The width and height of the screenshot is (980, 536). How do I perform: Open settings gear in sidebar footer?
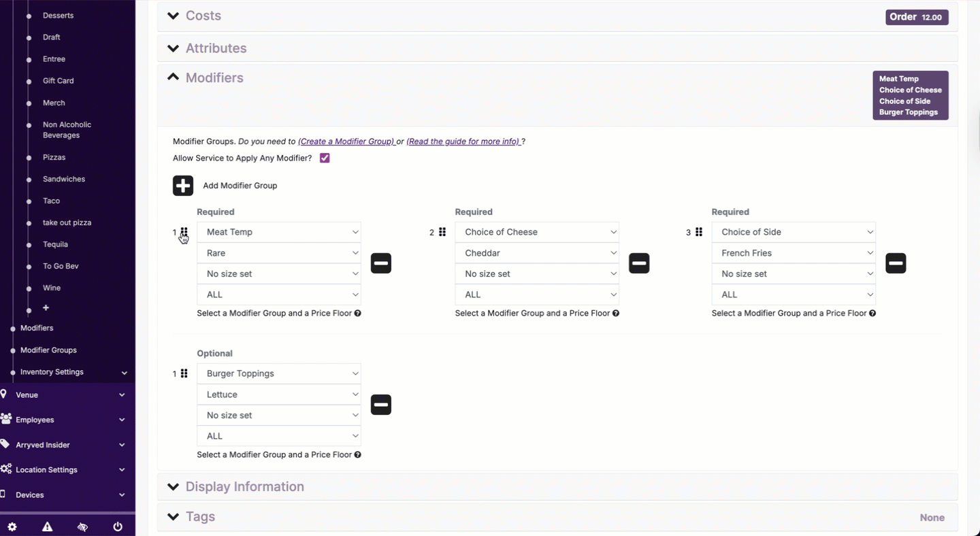click(x=12, y=526)
